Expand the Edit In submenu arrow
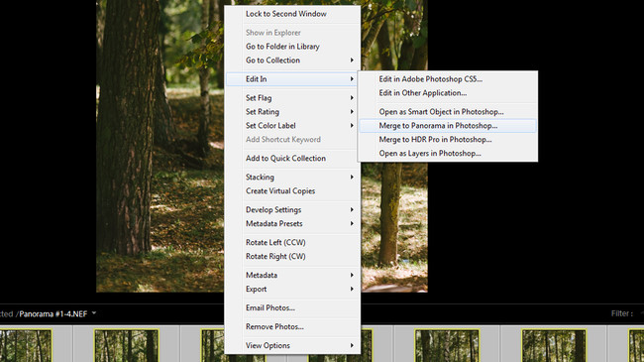 (x=352, y=79)
